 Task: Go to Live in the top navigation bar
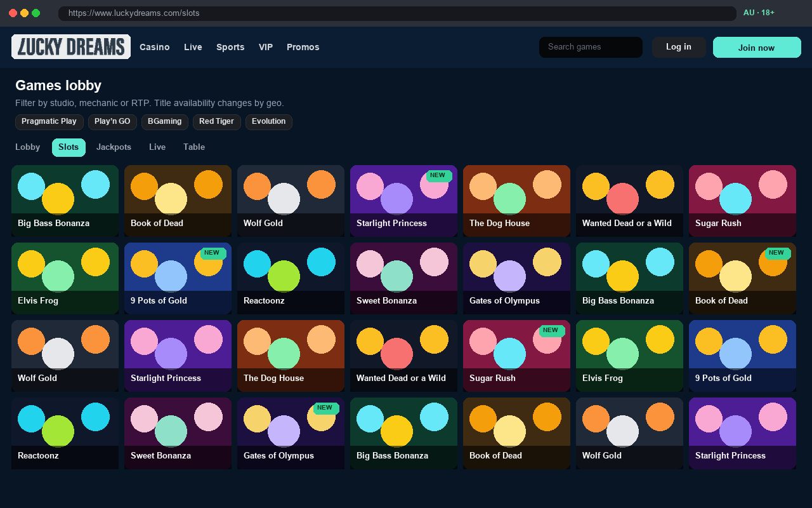coord(193,47)
